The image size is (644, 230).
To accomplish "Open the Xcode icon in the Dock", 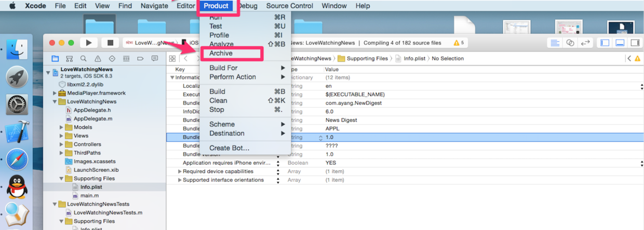I will point(17,133).
